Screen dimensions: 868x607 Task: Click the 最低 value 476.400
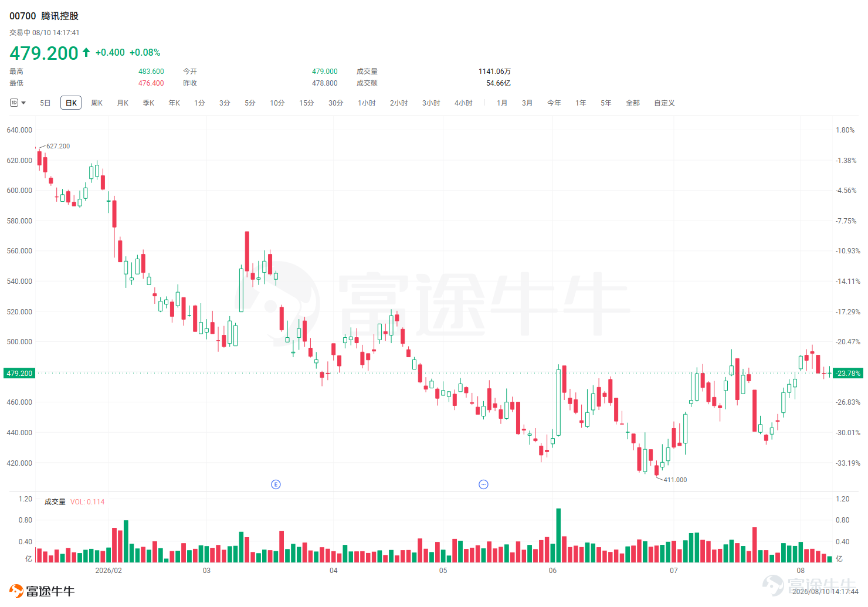(x=151, y=83)
